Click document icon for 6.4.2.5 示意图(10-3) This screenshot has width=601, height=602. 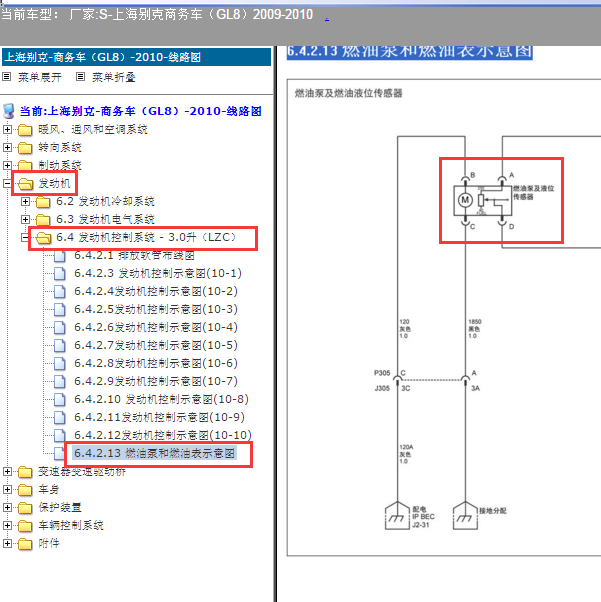[x=60, y=309]
